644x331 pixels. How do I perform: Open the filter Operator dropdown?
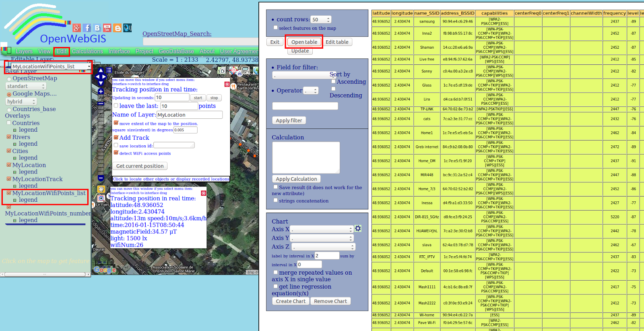(311, 91)
